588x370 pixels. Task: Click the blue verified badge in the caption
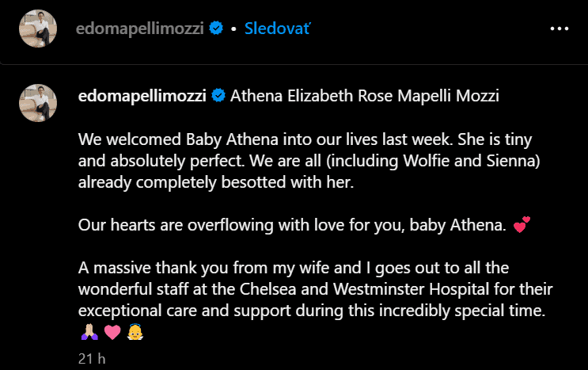pyautogui.click(x=218, y=95)
